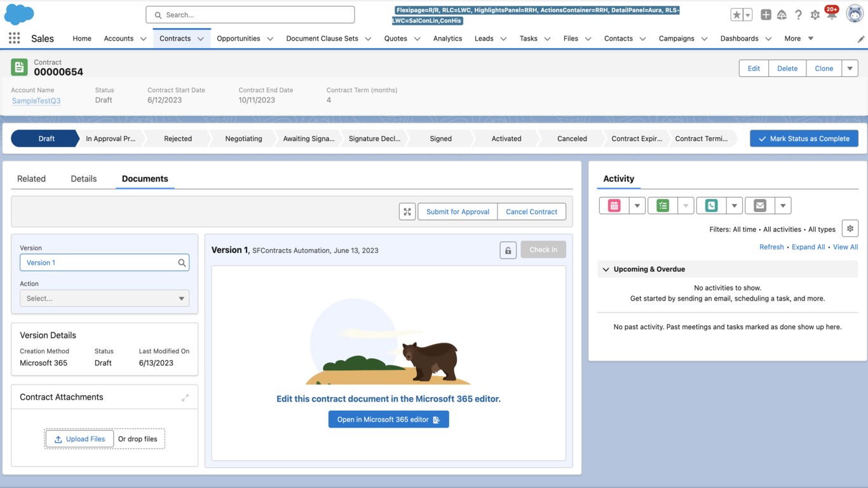Viewport: 868px width, 488px height.
Task: Select the Rejected stage in path
Action: click(x=178, y=139)
